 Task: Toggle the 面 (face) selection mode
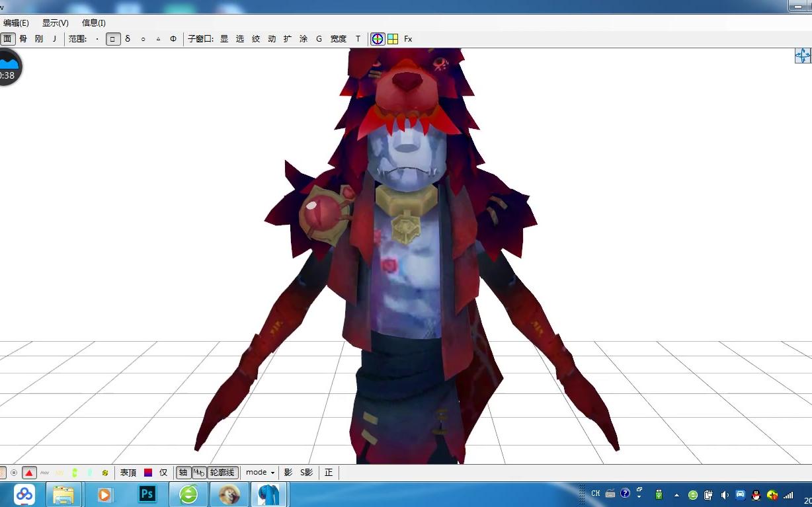pyautogui.click(x=8, y=39)
